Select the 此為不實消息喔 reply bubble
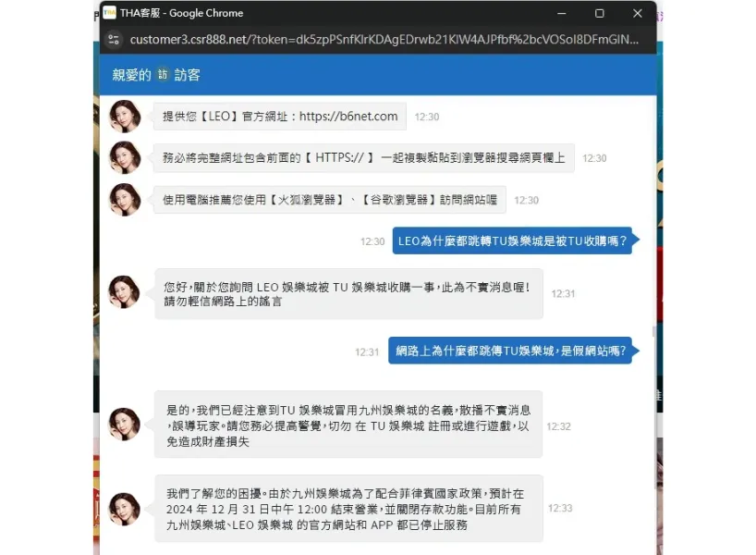Image resolution: width=756 pixels, height=555 pixels. click(x=348, y=294)
